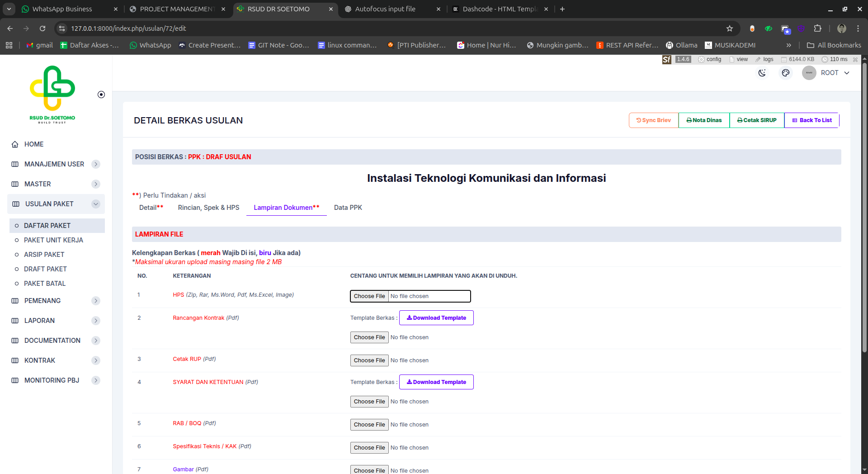This screenshot has width=868, height=474.
Task: Reload the current page
Action: coord(42,28)
